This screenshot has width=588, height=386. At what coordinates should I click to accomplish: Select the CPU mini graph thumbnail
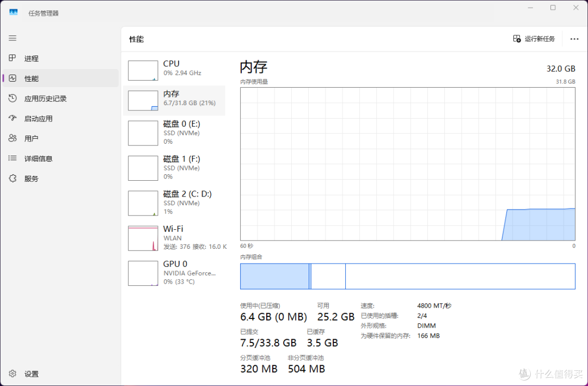click(x=143, y=71)
